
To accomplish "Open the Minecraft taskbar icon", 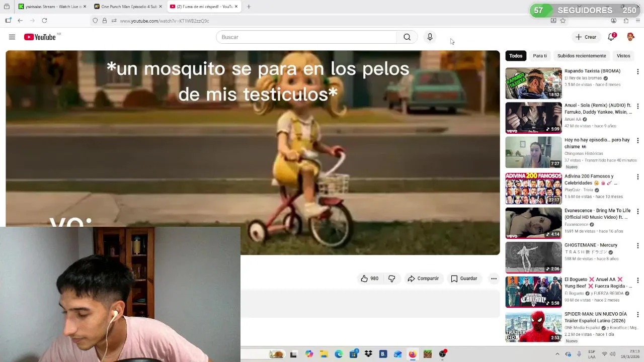I will click(x=428, y=354).
